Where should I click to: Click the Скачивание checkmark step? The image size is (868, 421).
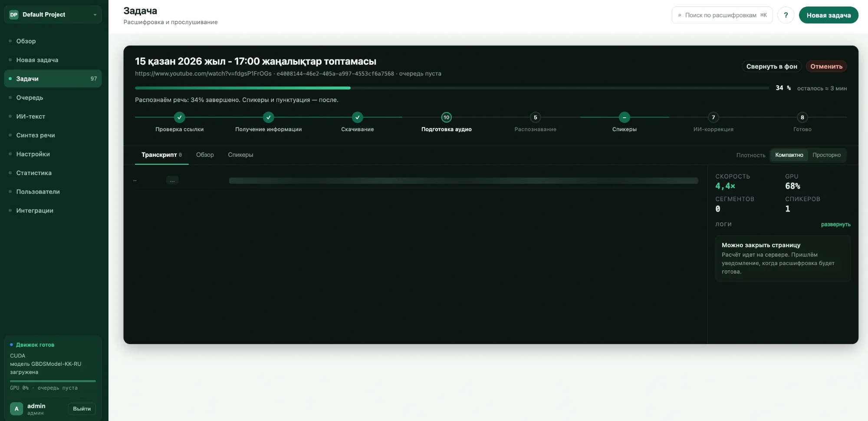(358, 117)
